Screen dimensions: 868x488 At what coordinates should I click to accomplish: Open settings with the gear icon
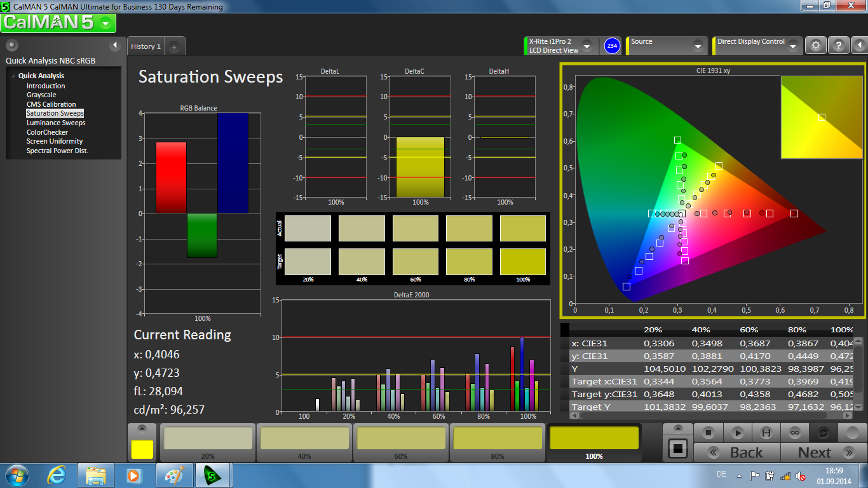[816, 46]
